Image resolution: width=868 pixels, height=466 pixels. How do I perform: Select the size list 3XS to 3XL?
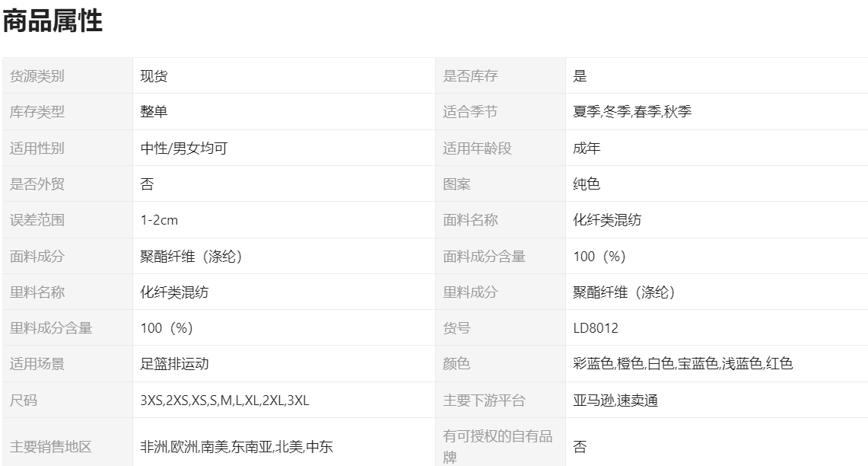point(224,401)
